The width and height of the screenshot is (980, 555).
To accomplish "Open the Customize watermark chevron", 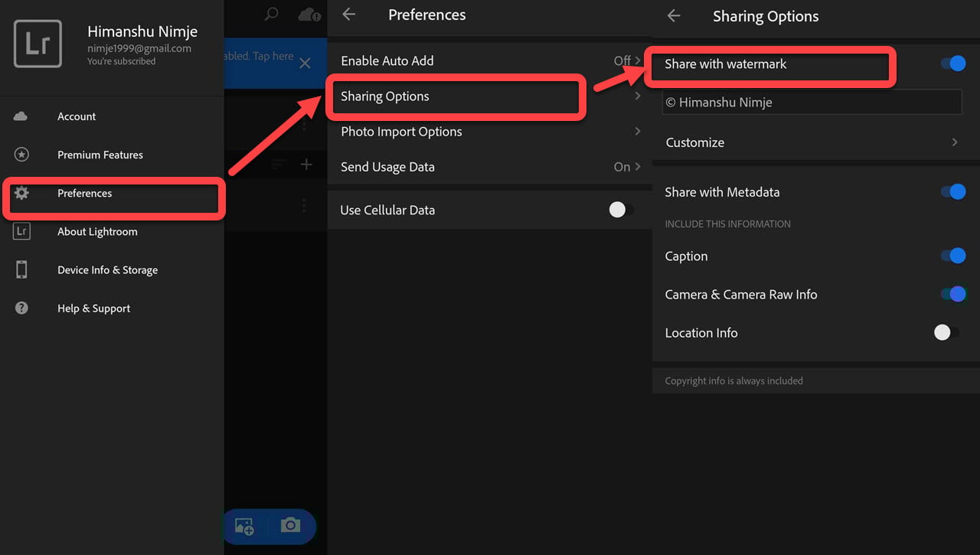I will coord(955,142).
